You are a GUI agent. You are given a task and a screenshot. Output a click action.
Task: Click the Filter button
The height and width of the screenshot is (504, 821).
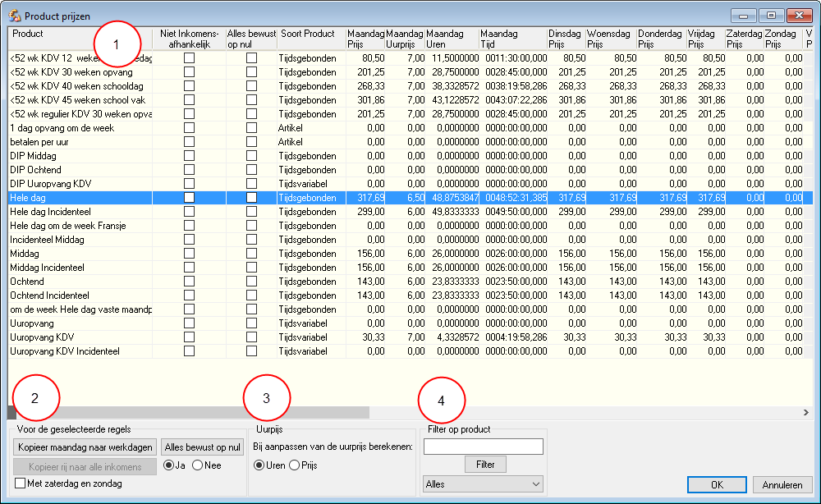tap(485, 465)
